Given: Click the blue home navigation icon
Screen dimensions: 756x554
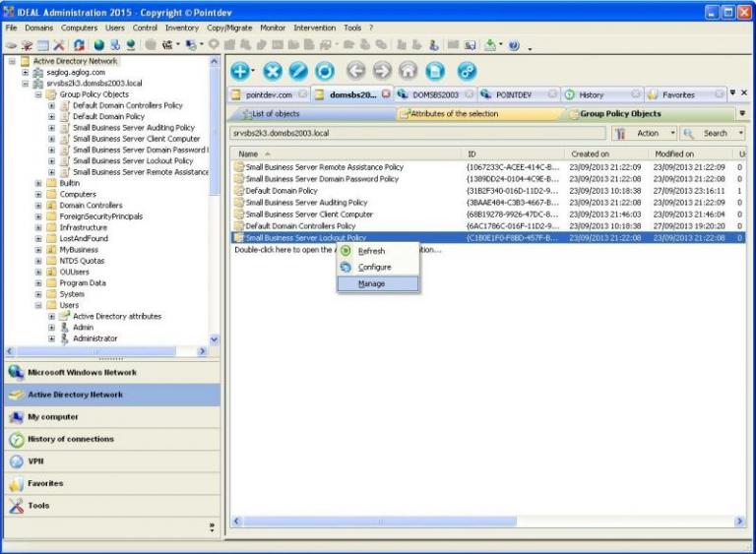Looking at the screenshot, I should [x=408, y=71].
